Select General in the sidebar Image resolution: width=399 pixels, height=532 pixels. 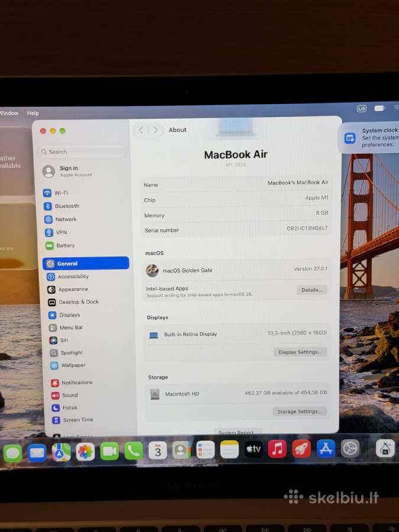click(x=86, y=263)
